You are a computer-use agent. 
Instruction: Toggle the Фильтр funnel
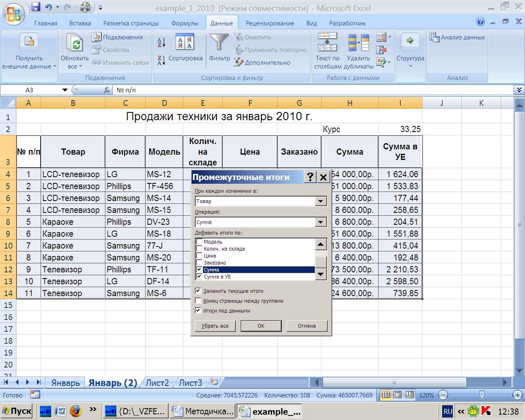[x=219, y=48]
